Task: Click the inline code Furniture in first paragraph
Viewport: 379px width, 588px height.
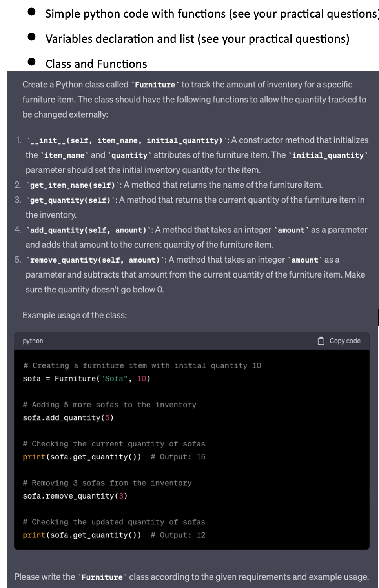Action: click(x=155, y=85)
